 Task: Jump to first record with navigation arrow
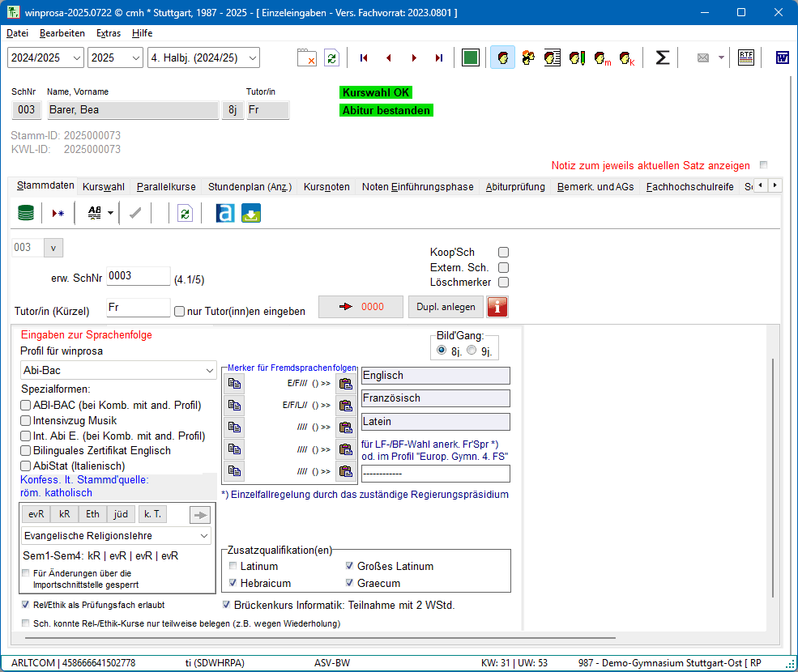364,57
